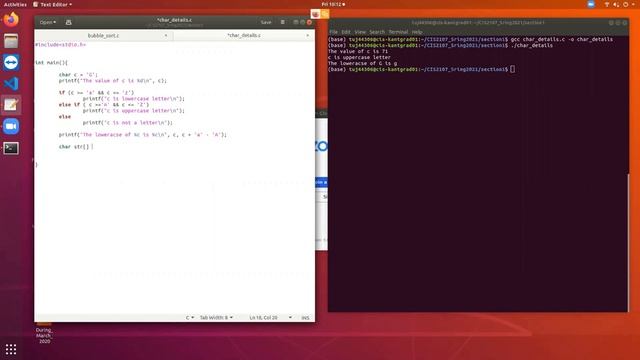This screenshot has width=640, height=360.
Task: Click Zoom indicator in top panel
Action: 591,4
